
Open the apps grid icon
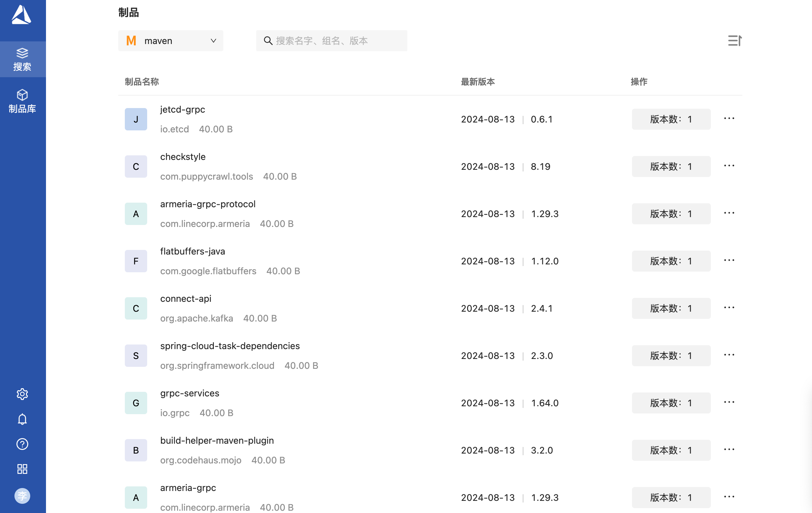click(x=22, y=469)
